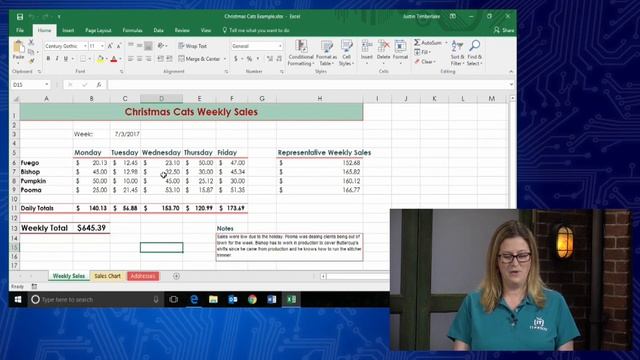This screenshot has width=640, height=360.
Task: Collapse the ribbon with the chevron
Action: (x=511, y=71)
